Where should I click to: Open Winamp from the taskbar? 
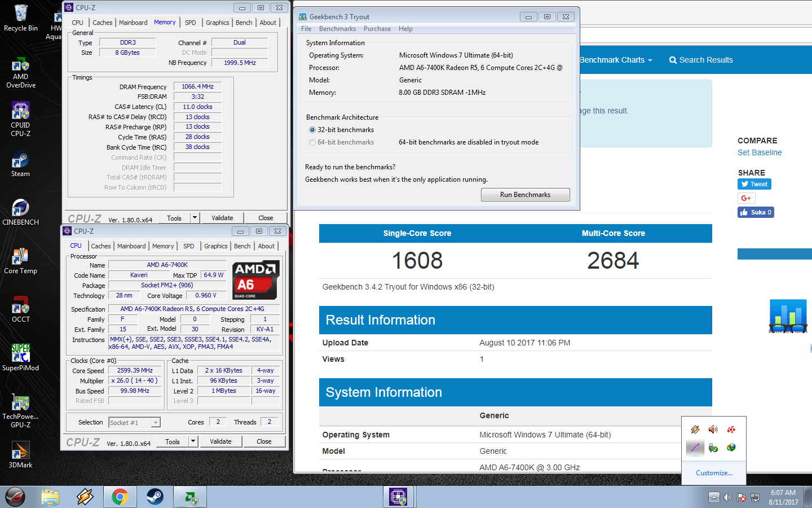point(85,497)
